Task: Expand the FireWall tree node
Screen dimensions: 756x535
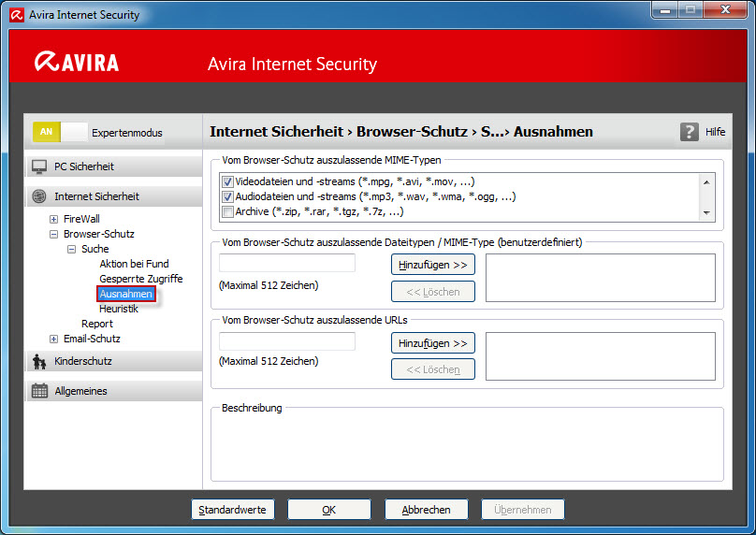Action: (53, 219)
